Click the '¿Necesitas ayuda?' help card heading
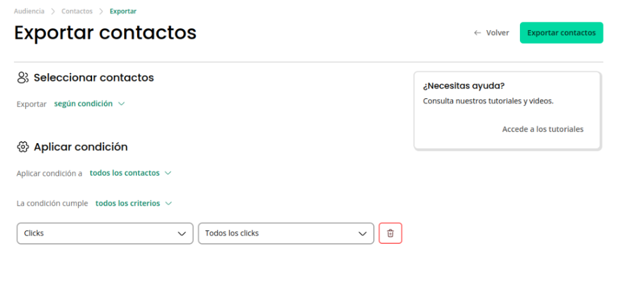Screen dimensions: 644x282 click(464, 86)
